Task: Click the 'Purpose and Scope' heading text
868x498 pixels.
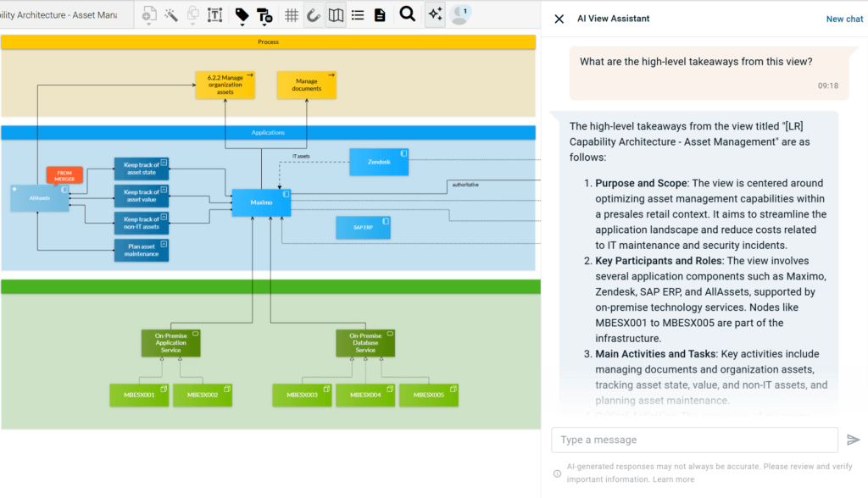Action: point(641,183)
